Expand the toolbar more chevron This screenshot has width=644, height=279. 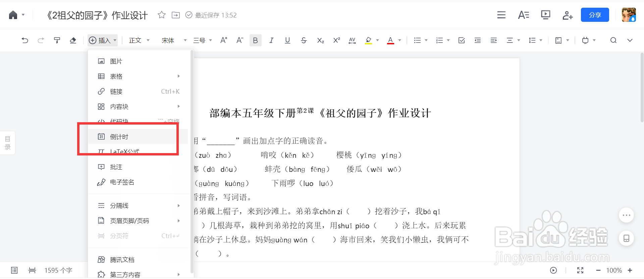pos(630,40)
